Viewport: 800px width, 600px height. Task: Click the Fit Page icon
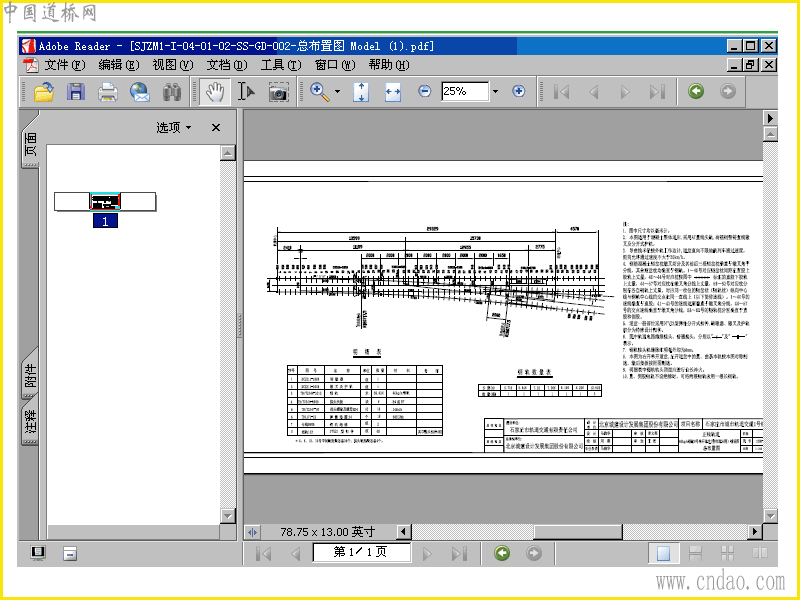(x=362, y=91)
